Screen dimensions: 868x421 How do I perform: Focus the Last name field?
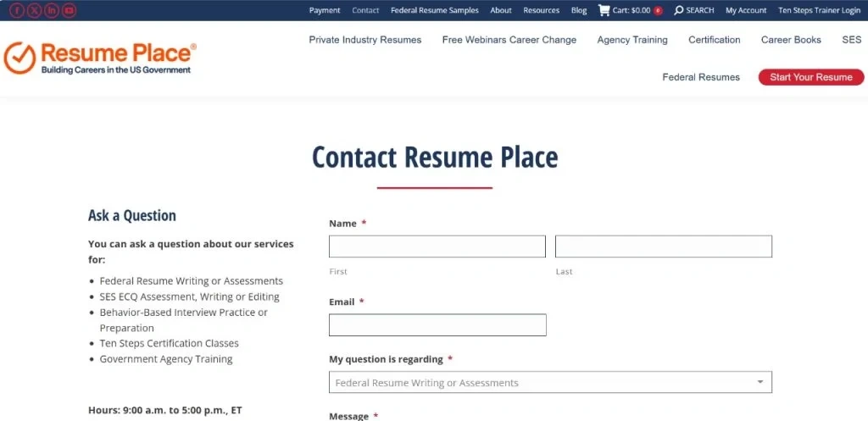(x=664, y=247)
